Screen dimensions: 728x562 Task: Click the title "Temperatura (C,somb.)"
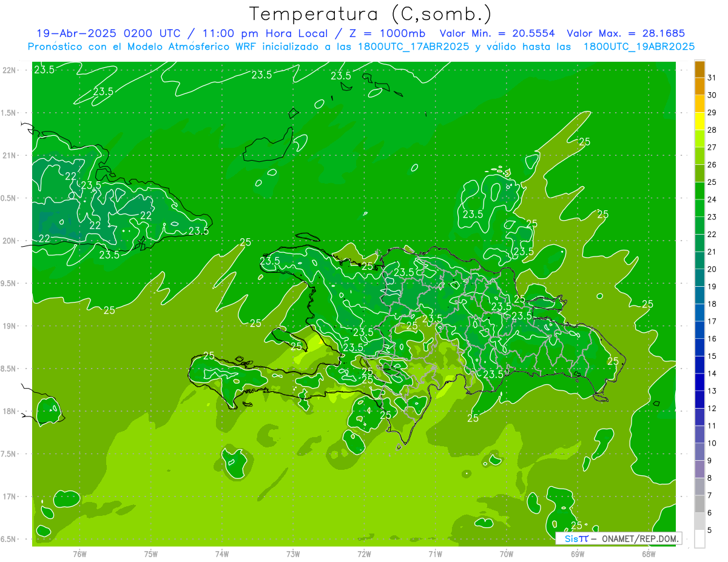(x=371, y=14)
